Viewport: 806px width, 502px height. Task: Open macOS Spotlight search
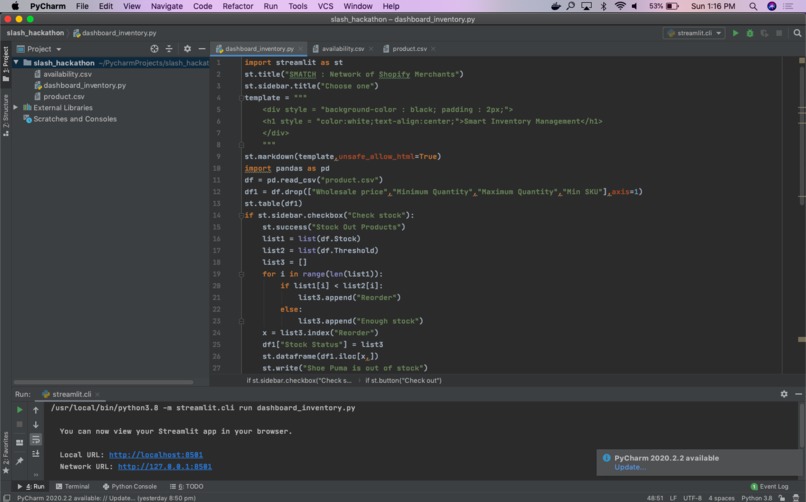(753, 6)
